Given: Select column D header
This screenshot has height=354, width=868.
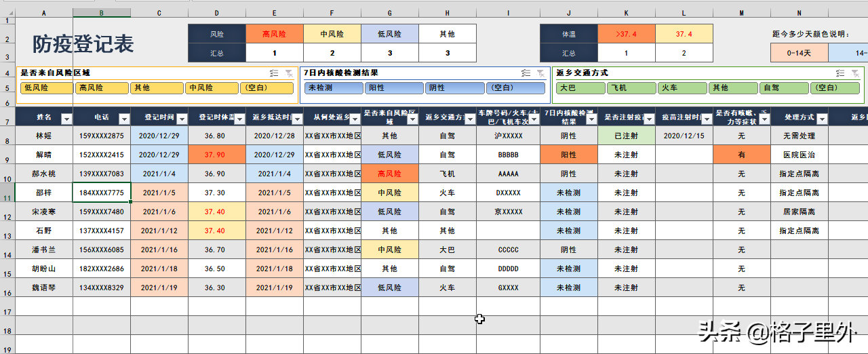Looking at the screenshot, I should tap(217, 13).
